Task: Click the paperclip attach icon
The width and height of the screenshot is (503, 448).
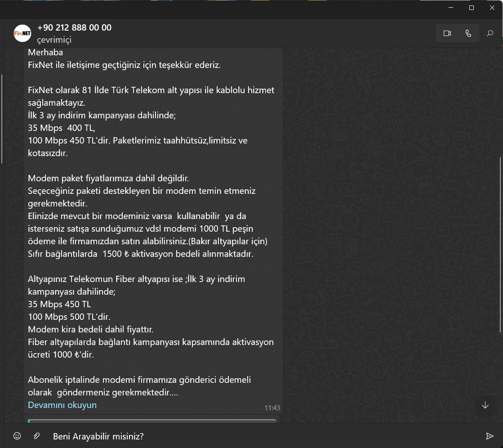Action: (37, 436)
